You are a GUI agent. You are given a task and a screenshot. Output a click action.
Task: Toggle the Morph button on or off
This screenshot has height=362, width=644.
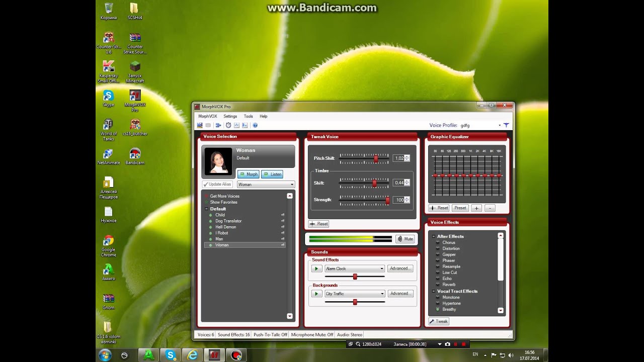[248, 174]
